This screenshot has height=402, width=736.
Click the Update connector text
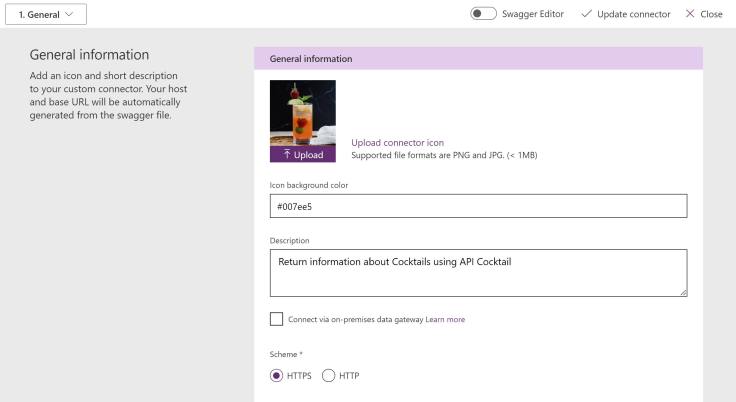point(634,14)
